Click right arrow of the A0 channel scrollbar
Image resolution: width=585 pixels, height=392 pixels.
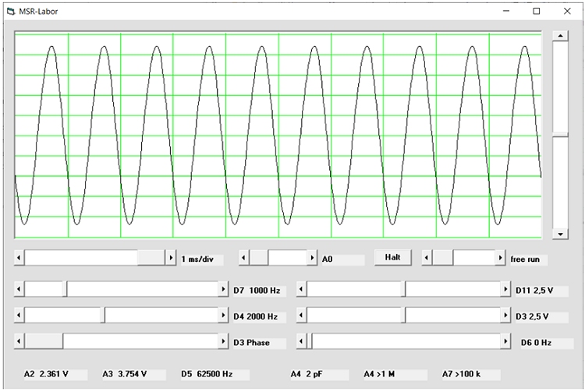(314, 258)
